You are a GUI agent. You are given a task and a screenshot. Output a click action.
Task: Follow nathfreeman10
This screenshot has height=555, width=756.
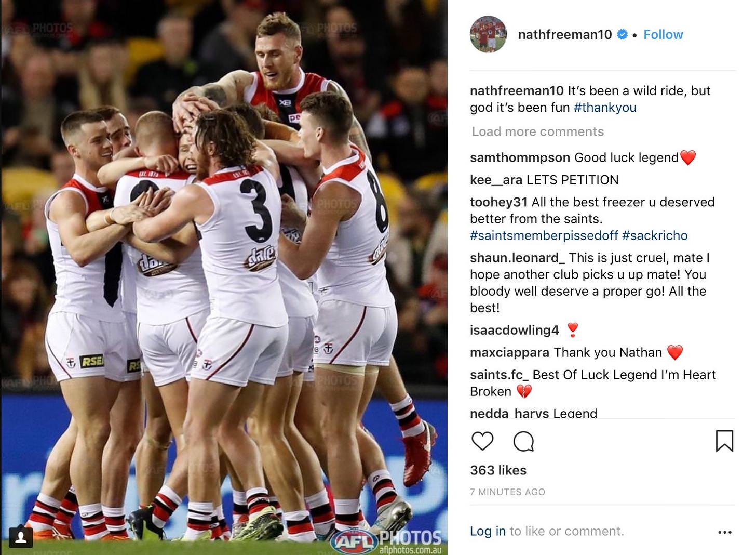click(x=663, y=34)
